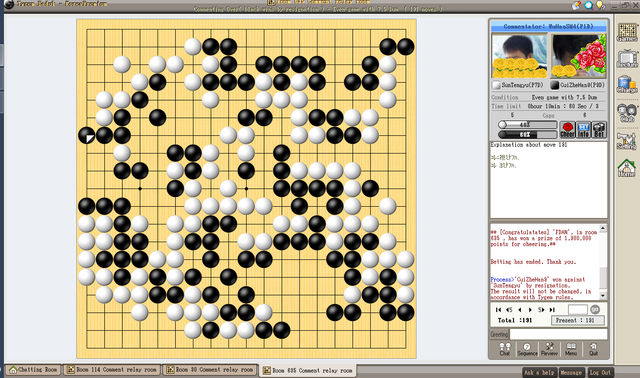Step forward five moves
This screenshot has height=378, width=640.
541,310
